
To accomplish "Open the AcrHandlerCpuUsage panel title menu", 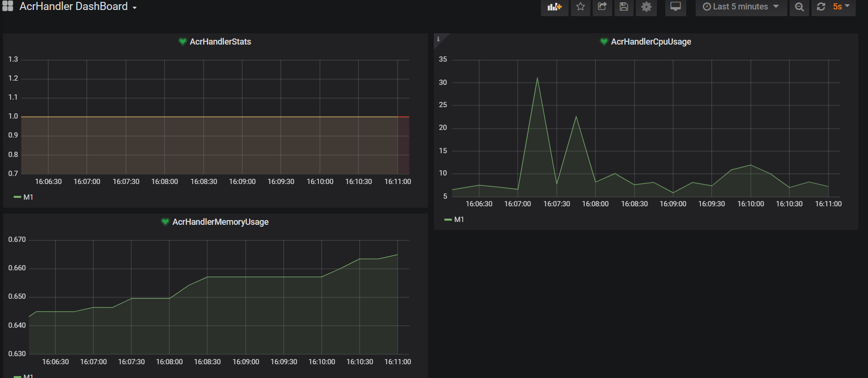I will point(651,42).
